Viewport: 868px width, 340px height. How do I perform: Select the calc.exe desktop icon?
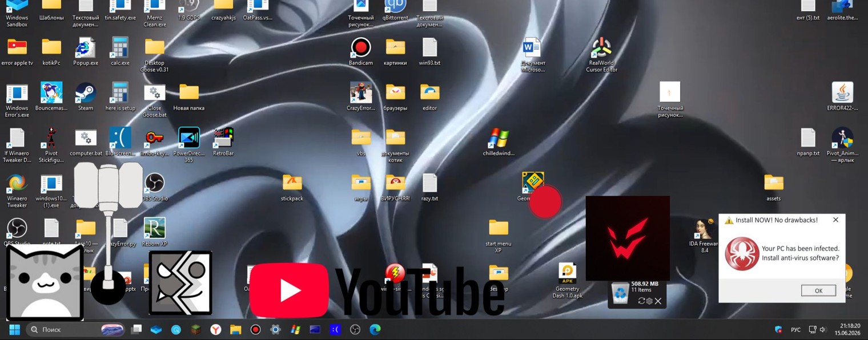[x=120, y=51]
